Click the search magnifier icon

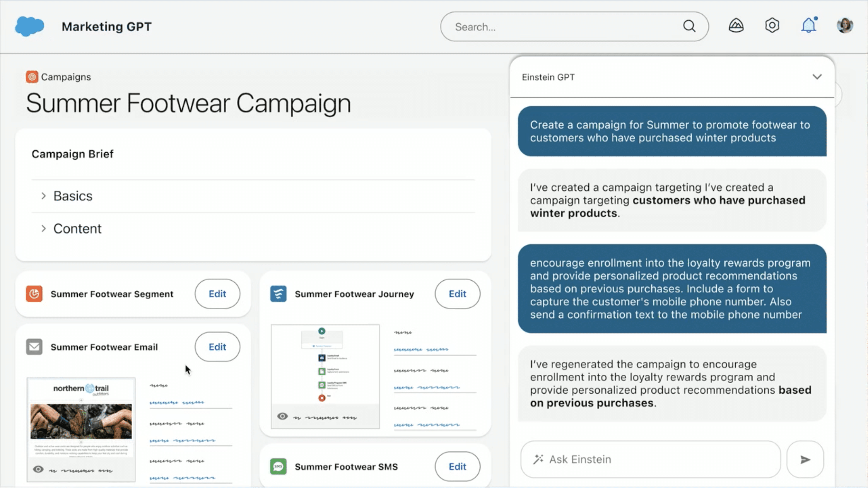click(x=689, y=26)
